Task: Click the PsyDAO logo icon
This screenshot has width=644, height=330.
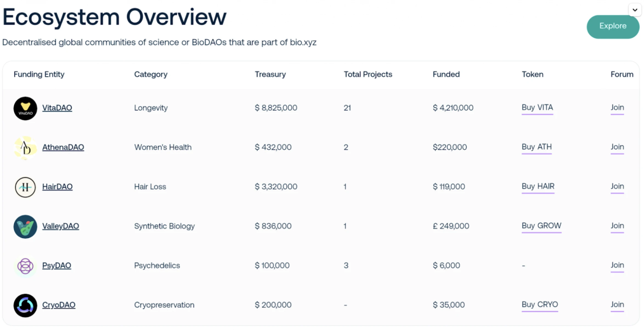Action: point(25,265)
